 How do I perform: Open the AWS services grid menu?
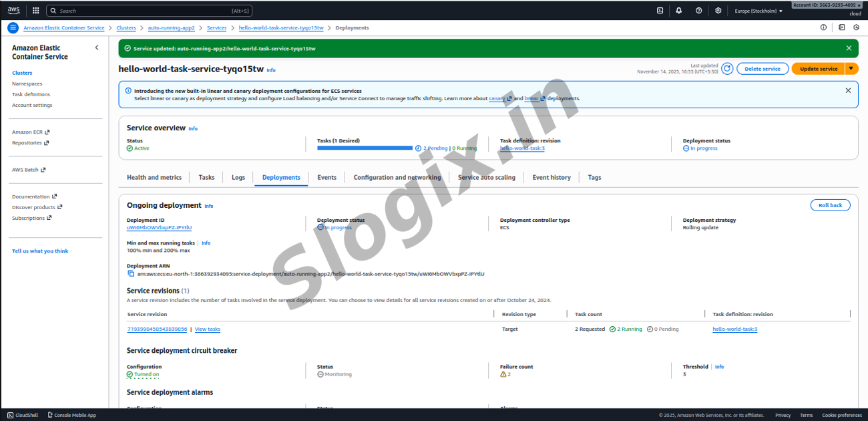coord(35,11)
